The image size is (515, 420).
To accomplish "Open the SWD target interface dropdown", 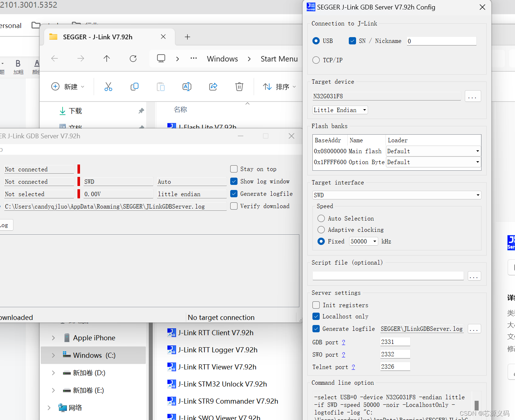I will coord(397,195).
